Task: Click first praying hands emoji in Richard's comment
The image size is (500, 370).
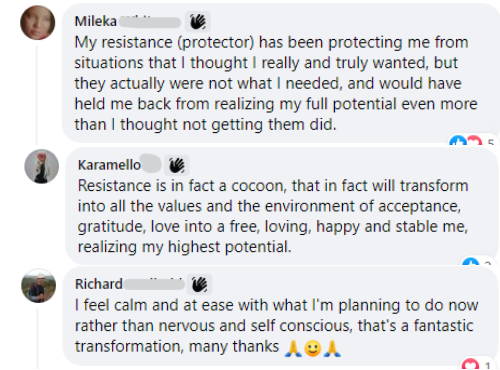Action: tap(293, 348)
